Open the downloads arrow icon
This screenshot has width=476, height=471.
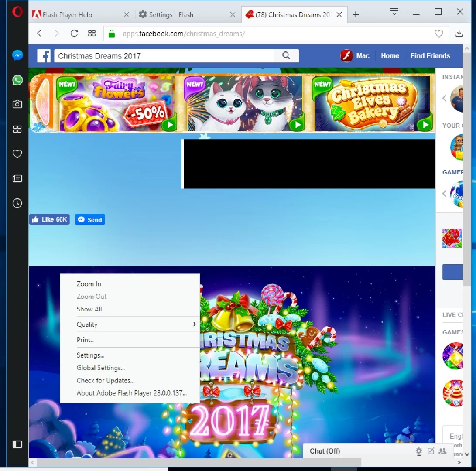[459, 33]
